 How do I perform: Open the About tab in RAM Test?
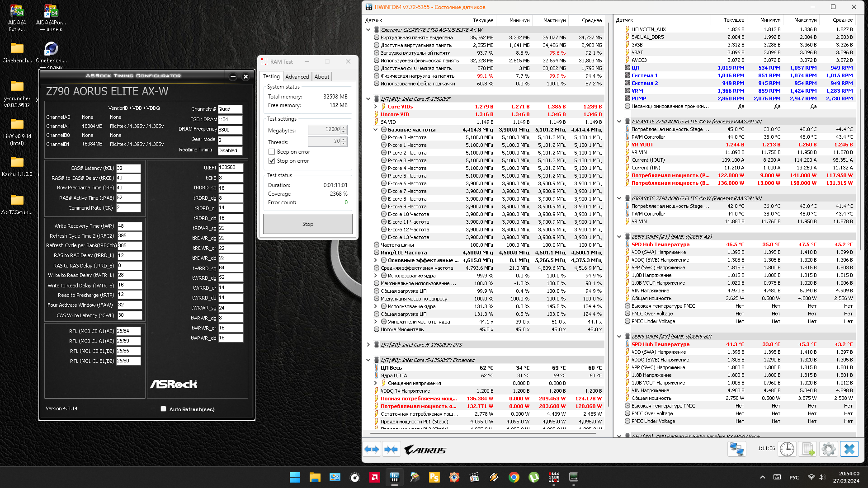[322, 77]
